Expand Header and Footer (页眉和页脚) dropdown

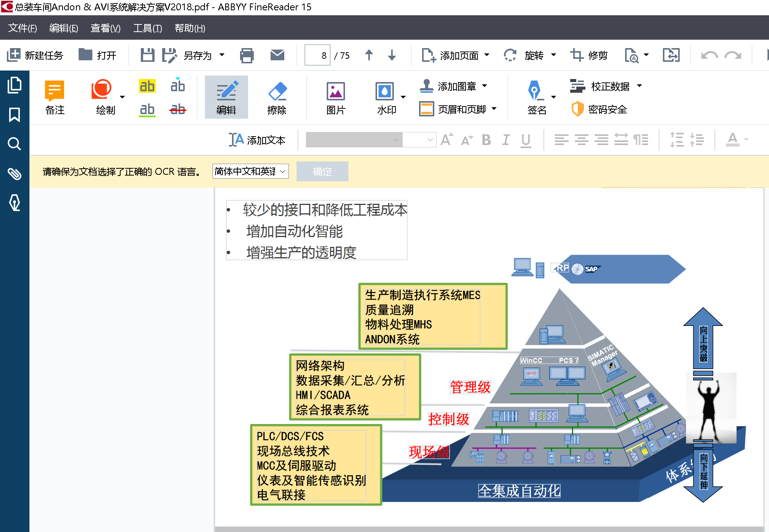click(494, 109)
